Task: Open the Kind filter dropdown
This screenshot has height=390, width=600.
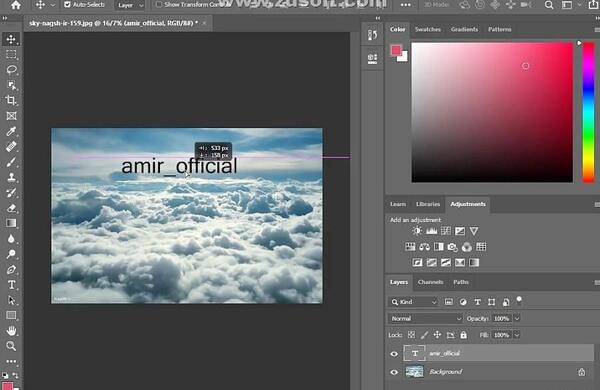Action: click(413, 302)
